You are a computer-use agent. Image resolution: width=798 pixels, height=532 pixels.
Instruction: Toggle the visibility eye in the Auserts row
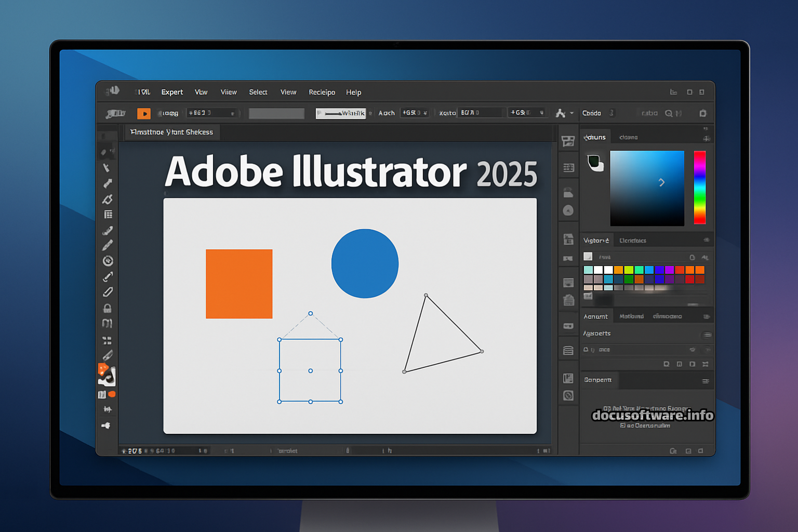tap(692, 350)
